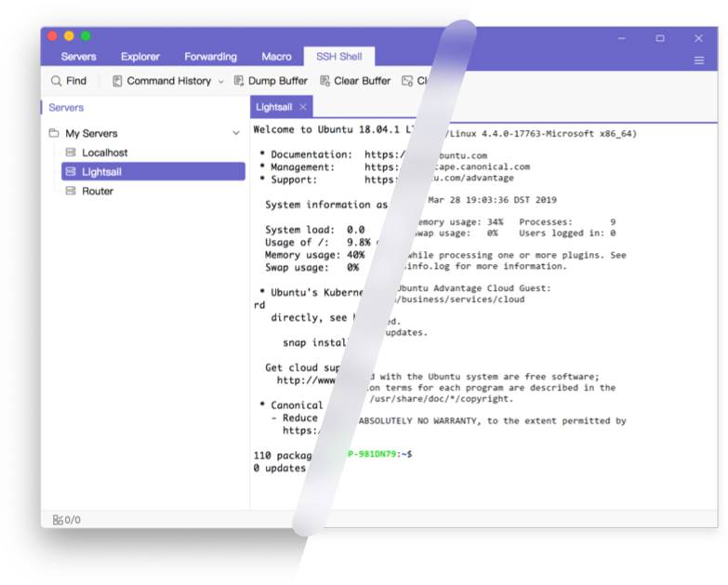The image size is (728, 585).
Task: Click the Router server icon
Action: (x=71, y=191)
